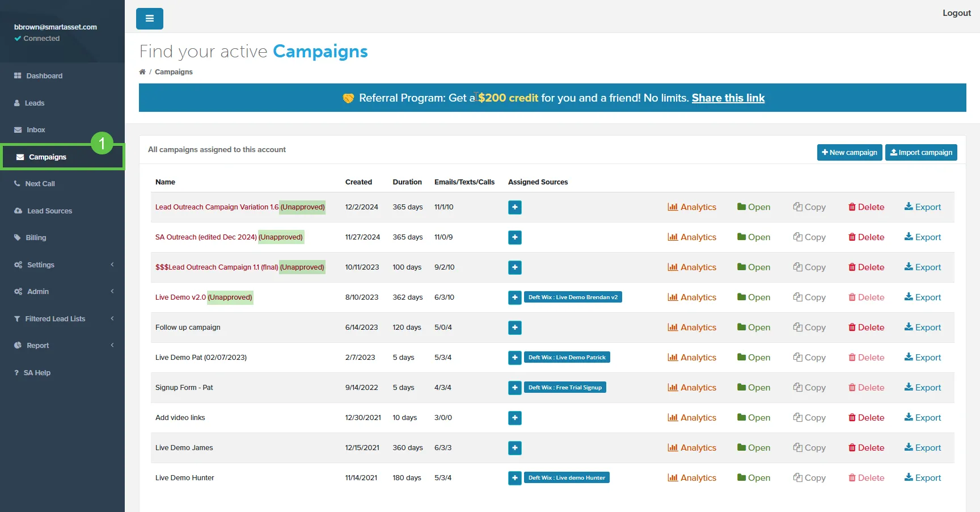Delete the Add video links campaign
Image resolution: width=980 pixels, height=512 pixels.
point(867,418)
